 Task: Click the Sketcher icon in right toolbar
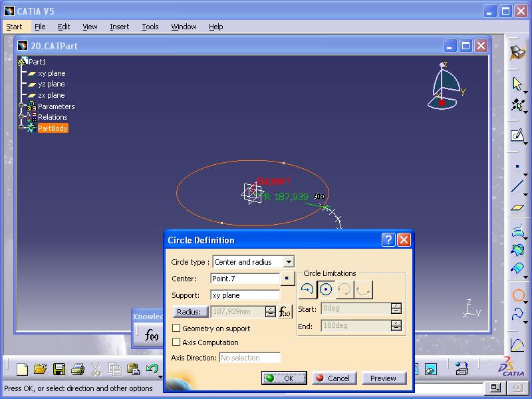[517, 136]
